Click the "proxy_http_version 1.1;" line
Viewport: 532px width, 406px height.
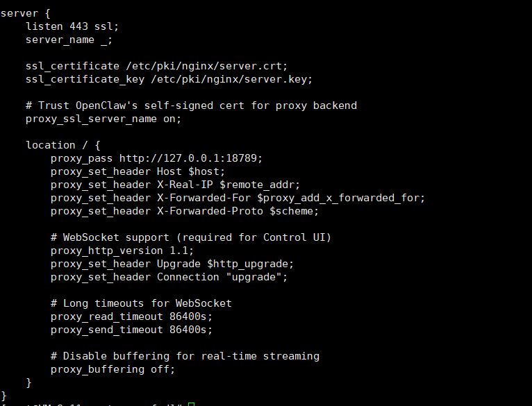122,251
